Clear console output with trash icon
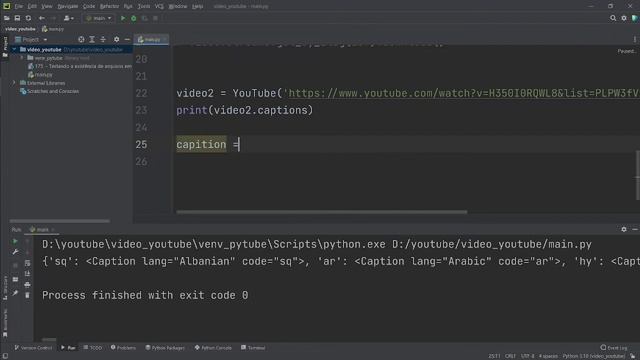Screen dimensions: 640x360 (x=27, y=295)
